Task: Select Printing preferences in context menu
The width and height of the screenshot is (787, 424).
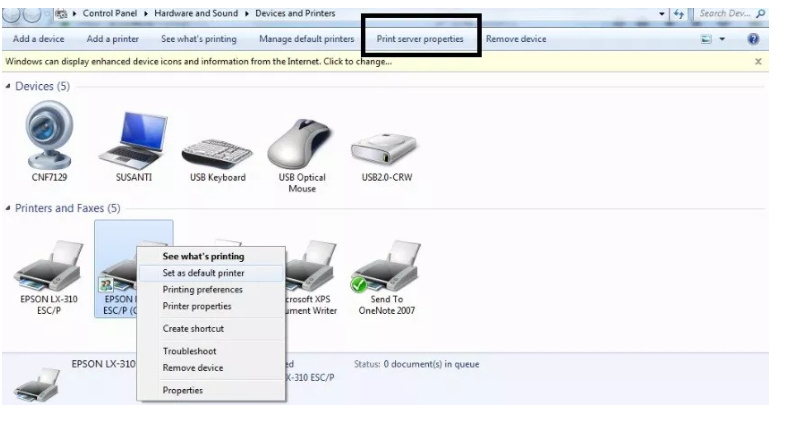Action: pos(202,290)
